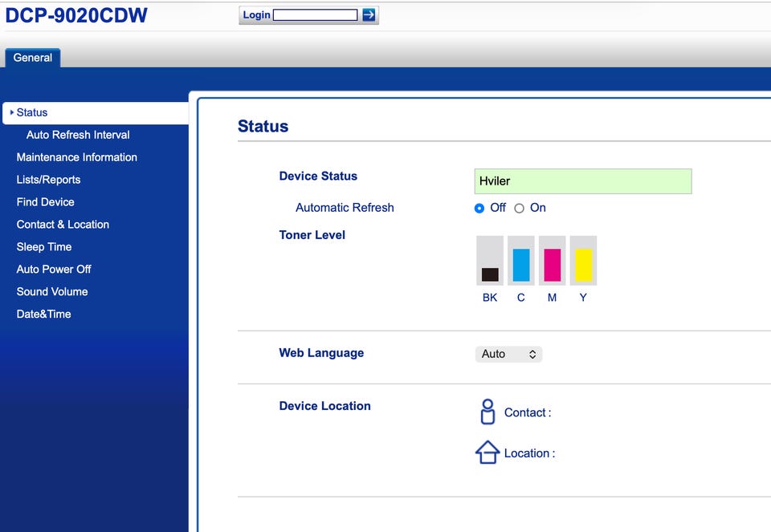The width and height of the screenshot is (771, 532).
Task: Open the Web Language dropdown
Action: [508, 354]
